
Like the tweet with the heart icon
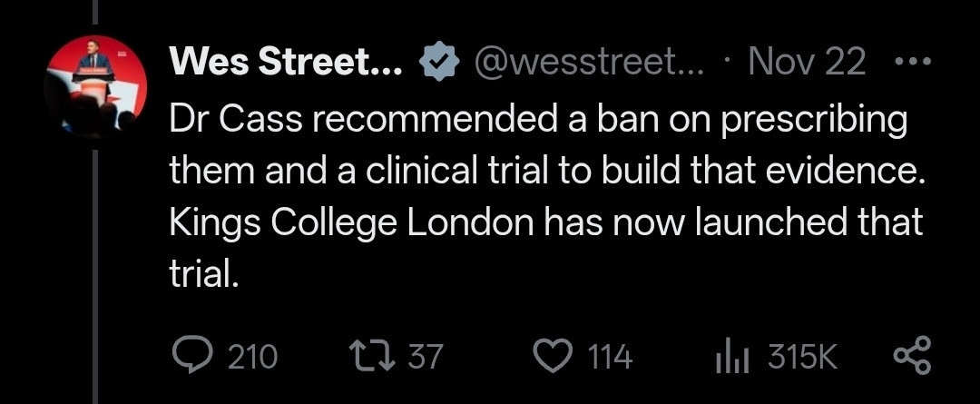click(550, 356)
